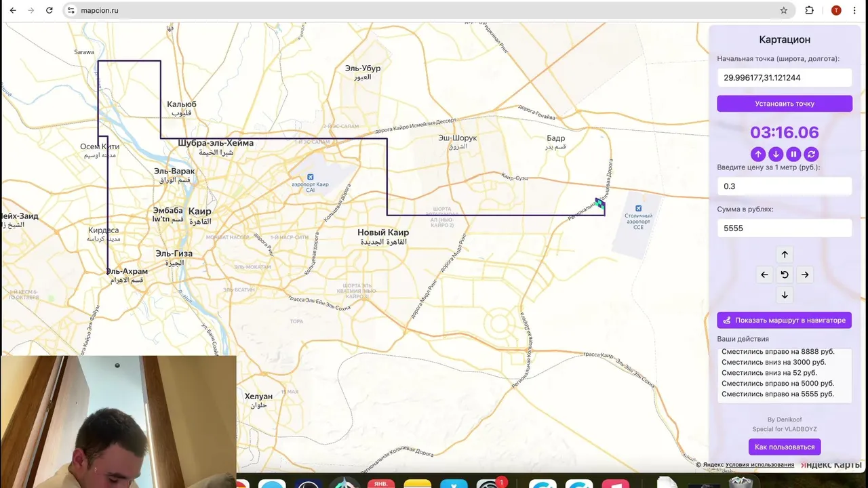Click the price per meter field

[x=785, y=186]
